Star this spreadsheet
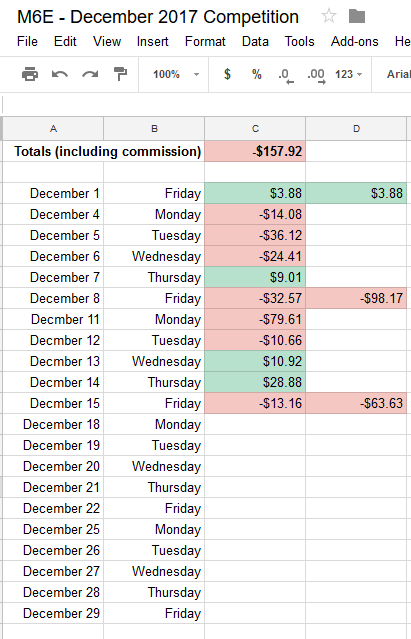The width and height of the screenshot is (411, 639). click(329, 16)
